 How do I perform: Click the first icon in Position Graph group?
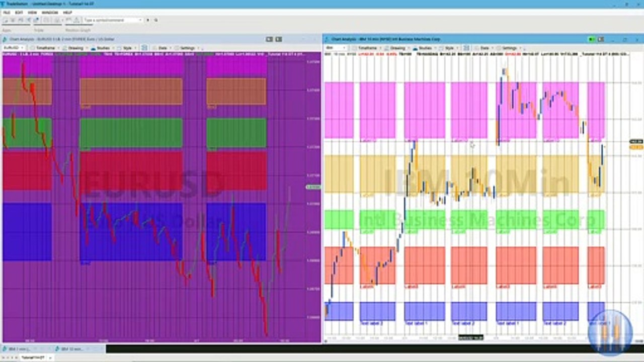tap(68, 20)
